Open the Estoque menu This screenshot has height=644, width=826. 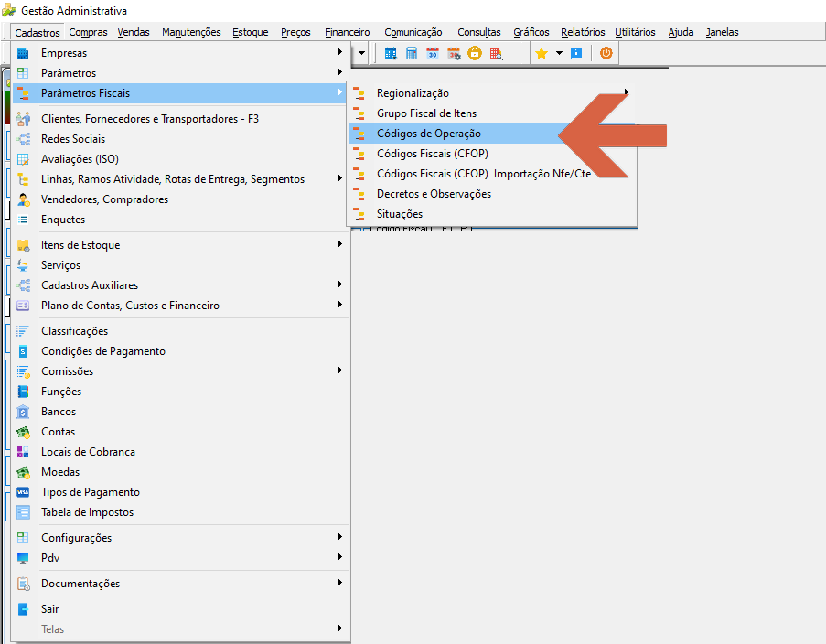tap(251, 32)
